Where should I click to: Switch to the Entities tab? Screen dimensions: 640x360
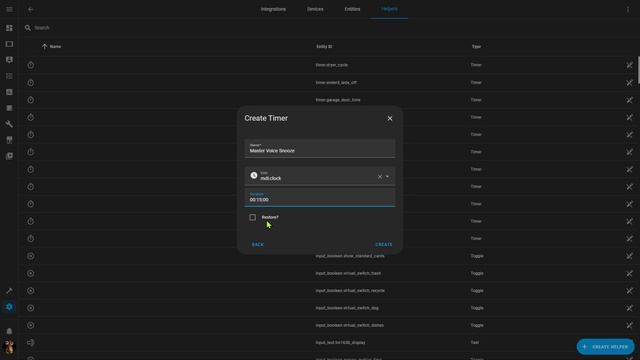pyautogui.click(x=352, y=9)
